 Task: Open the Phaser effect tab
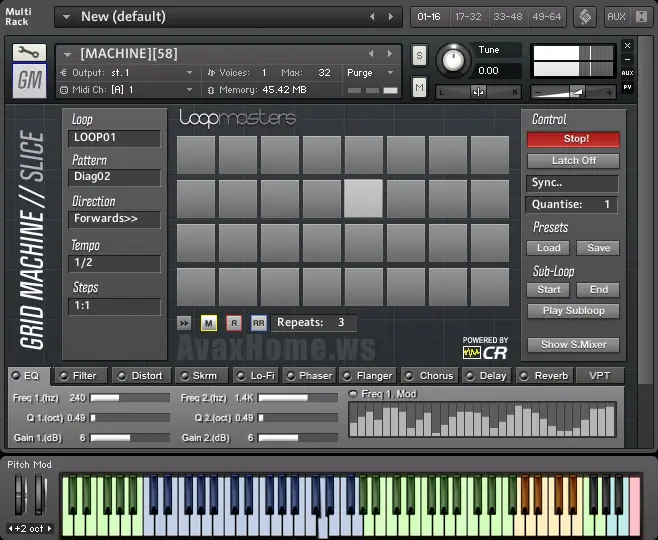(310, 376)
